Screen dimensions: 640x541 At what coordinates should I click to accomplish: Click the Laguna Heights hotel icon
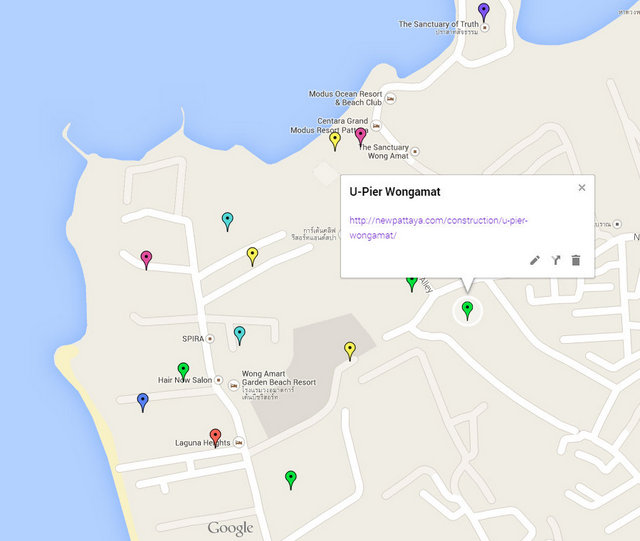pyautogui.click(x=239, y=442)
